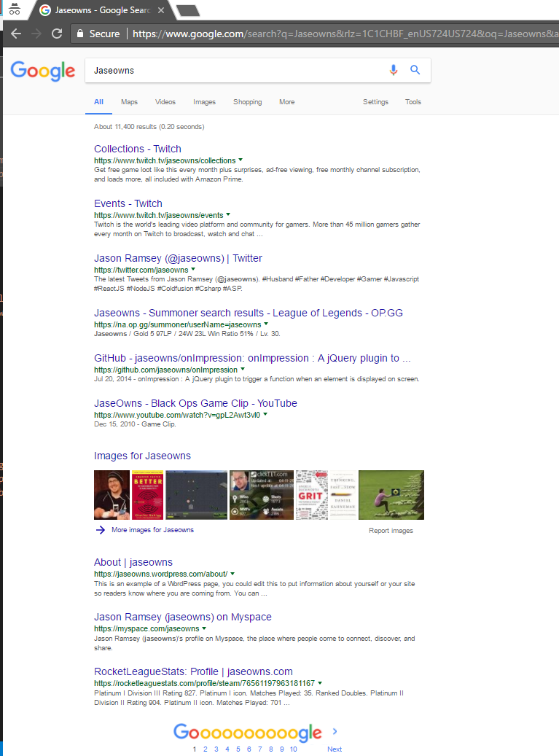Go to results page 5
559x756 pixels.
point(238,749)
